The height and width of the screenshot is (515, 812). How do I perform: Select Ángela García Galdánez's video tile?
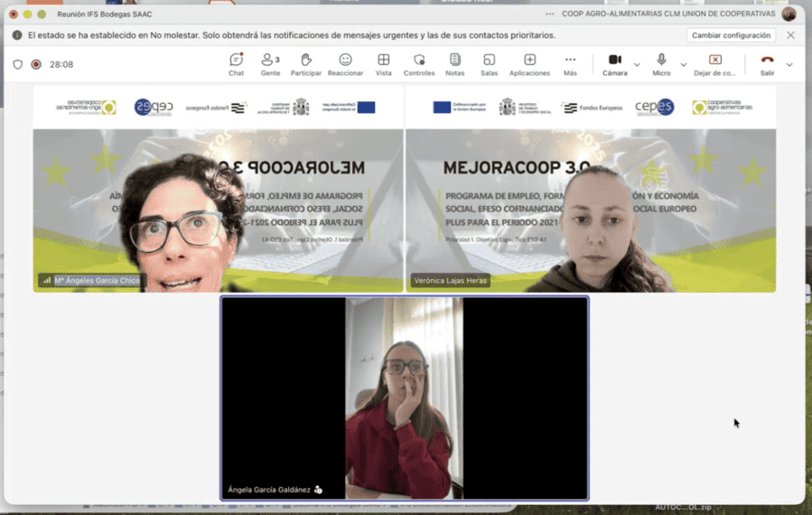click(x=404, y=398)
